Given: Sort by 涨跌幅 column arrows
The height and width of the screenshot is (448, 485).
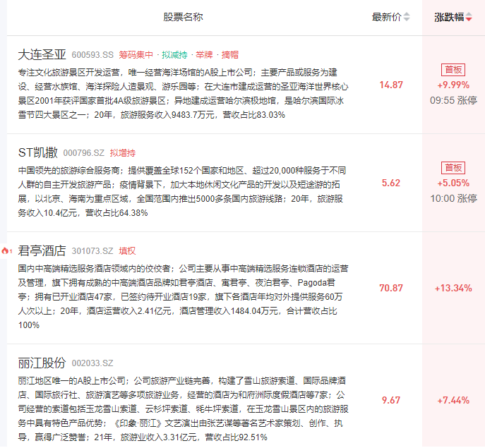Looking at the screenshot, I should pos(469,17).
